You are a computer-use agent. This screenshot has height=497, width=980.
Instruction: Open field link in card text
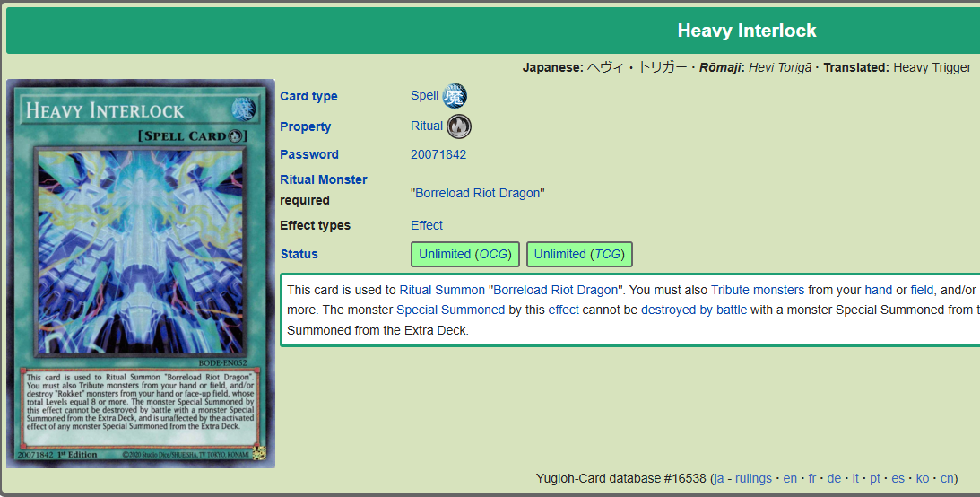pyautogui.click(x=922, y=290)
